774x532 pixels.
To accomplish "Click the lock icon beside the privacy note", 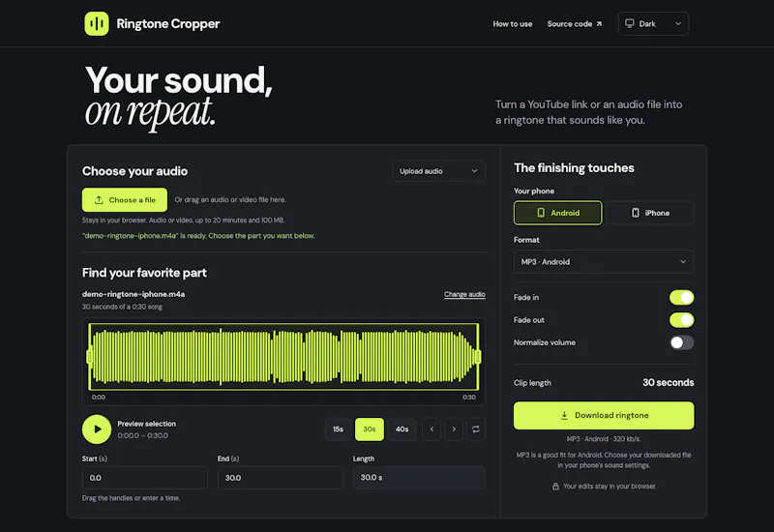I will 555,487.
